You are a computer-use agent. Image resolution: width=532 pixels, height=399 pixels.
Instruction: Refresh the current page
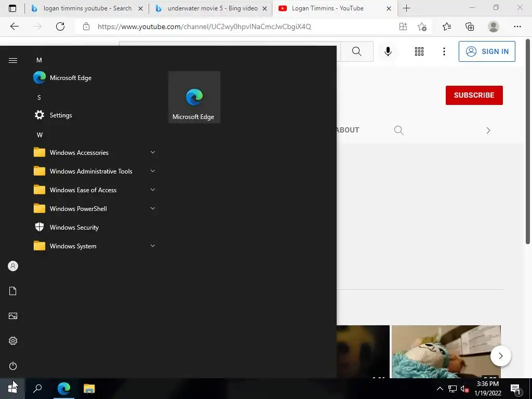pyautogui.click(x=60, y=26)
